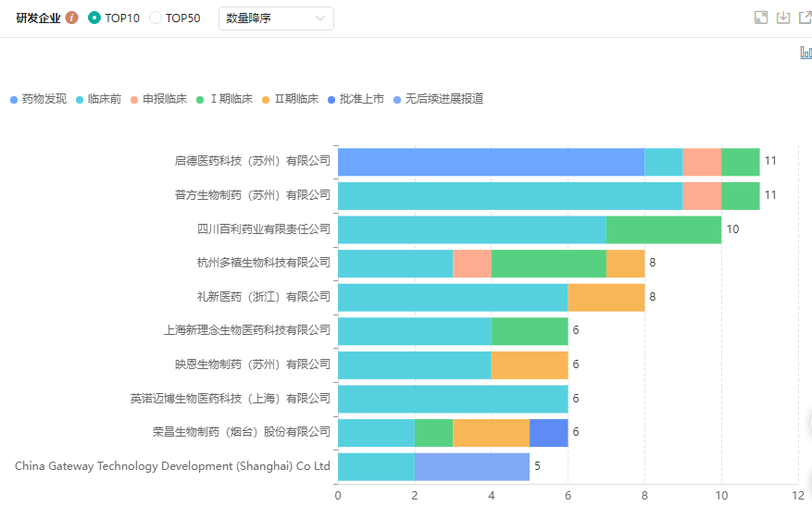Click the 四川百利药业有限责任公司 company label
Image resolution: width=812 pixels, height=506 pixels.
point(264,228)
